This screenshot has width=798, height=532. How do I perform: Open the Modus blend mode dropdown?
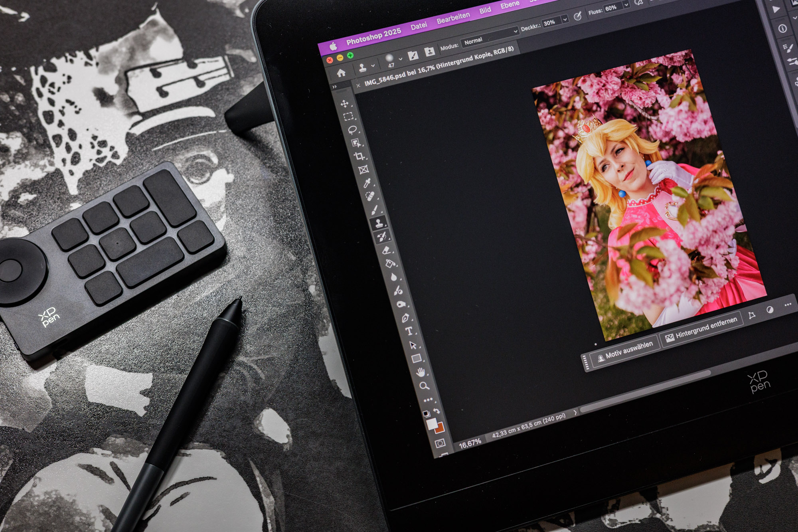pos(490,37)
